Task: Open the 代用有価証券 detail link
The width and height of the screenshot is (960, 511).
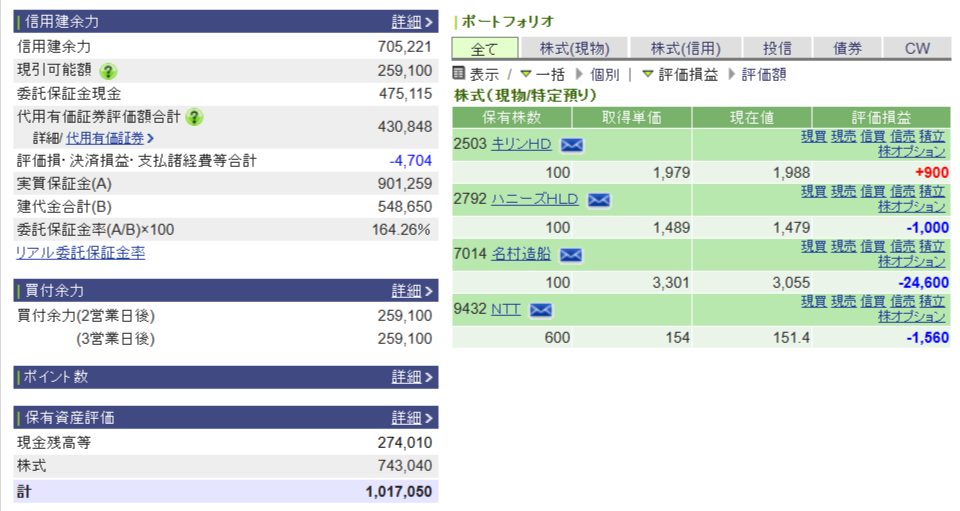Action: pyautogui.click(x=110, y=138)
